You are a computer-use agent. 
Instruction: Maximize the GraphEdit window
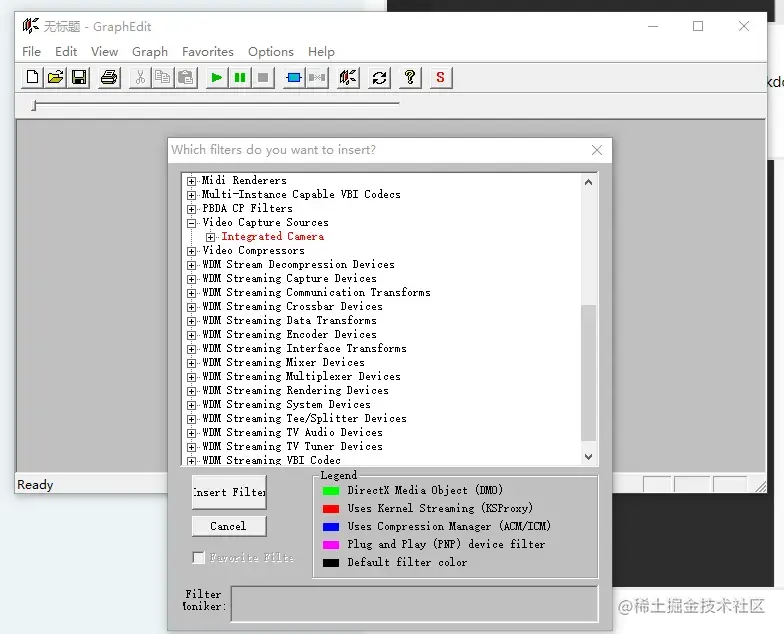tap(698, 26)
